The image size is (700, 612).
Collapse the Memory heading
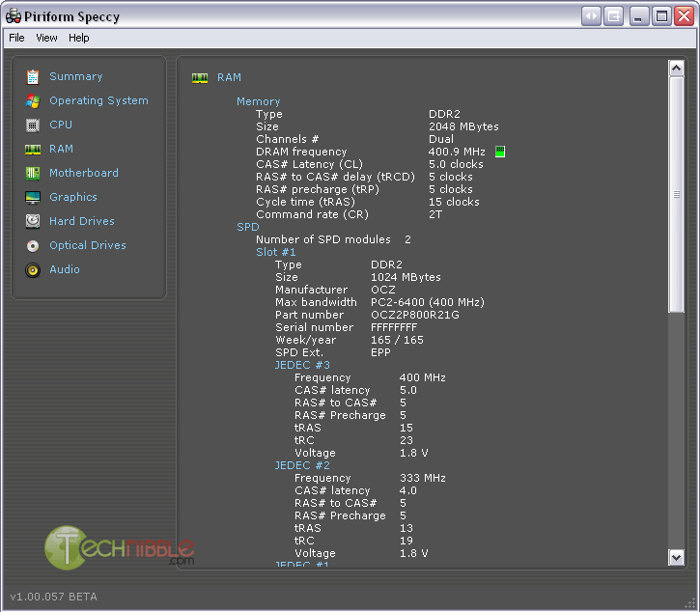click(x=259, y=101)
